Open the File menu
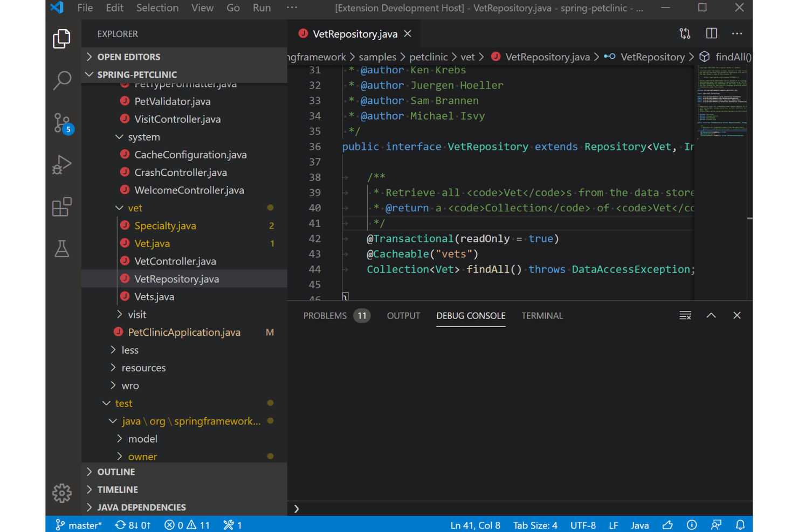This screenshot has height=532, width=798. (85, 8)
